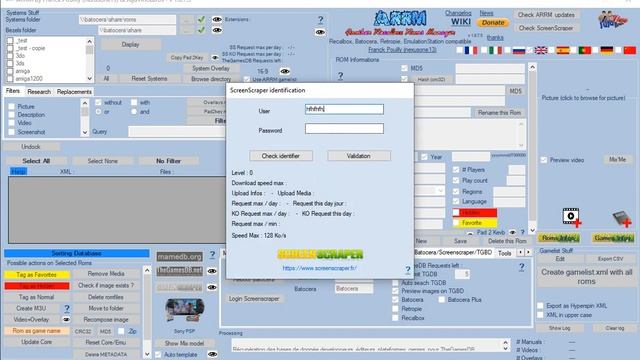Click the green check next to Bezels folder
This screenshot has height=360, width=640.
tap(201, 30)
